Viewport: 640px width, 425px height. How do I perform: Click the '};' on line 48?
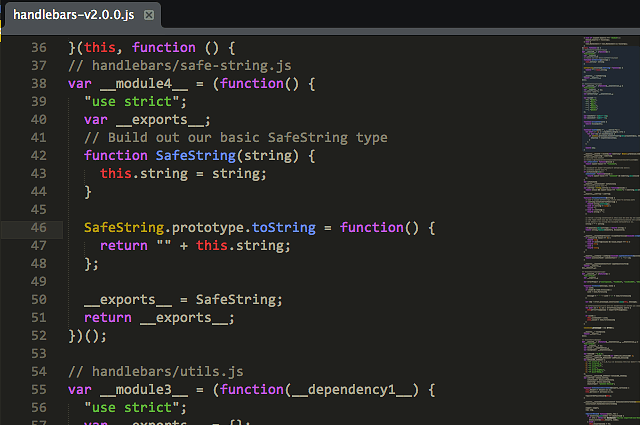91,264
